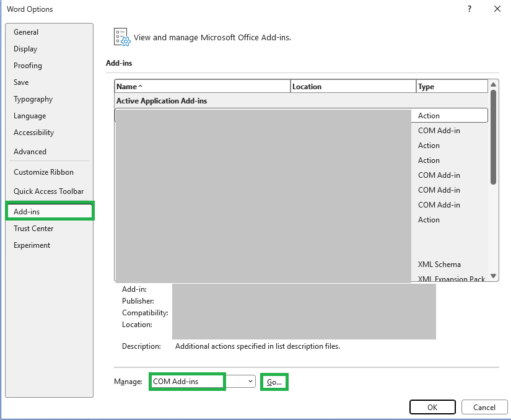Cancel the Word Options dialog
This screenshot has height=420, width=511.
point(484,407)
